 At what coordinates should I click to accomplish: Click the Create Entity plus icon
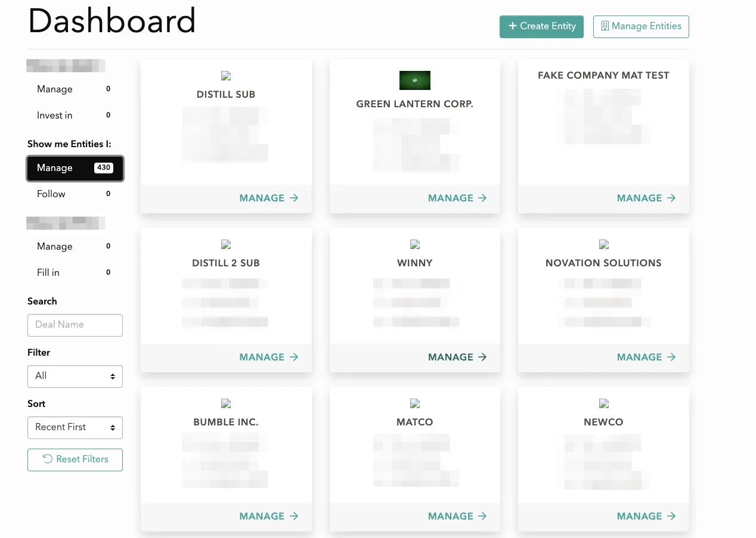pos(512,26)
